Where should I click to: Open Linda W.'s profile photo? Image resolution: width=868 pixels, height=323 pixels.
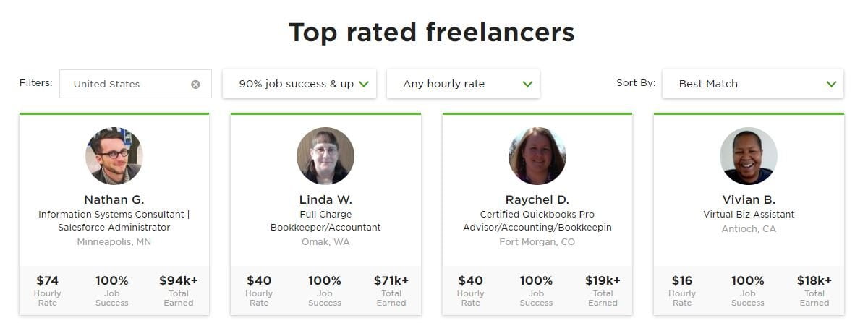point(325,156)
